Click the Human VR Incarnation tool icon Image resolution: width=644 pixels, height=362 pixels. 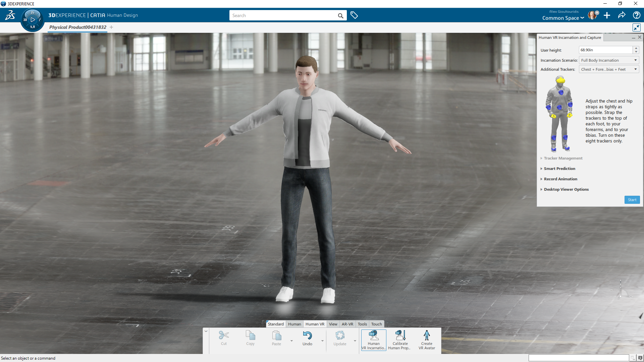click(x=373, y=336)
